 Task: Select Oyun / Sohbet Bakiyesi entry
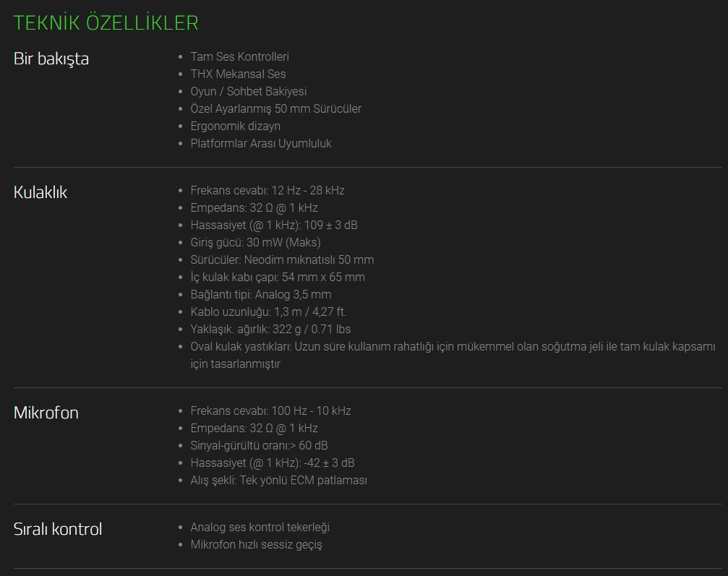coord(249,92)
